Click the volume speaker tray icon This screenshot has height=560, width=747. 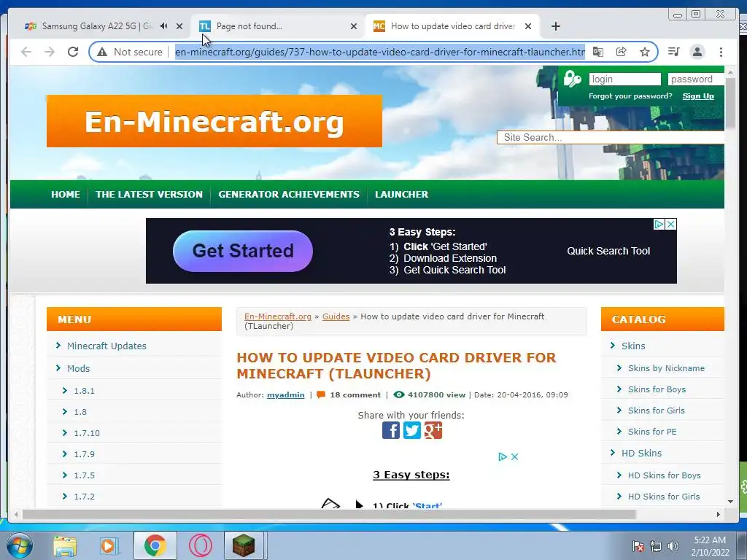click(x=673, y=546)
